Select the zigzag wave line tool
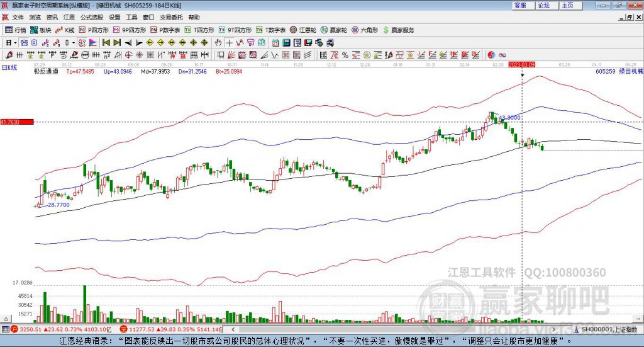This screenshot has height=347, width=644. click(x=275, y=55)
